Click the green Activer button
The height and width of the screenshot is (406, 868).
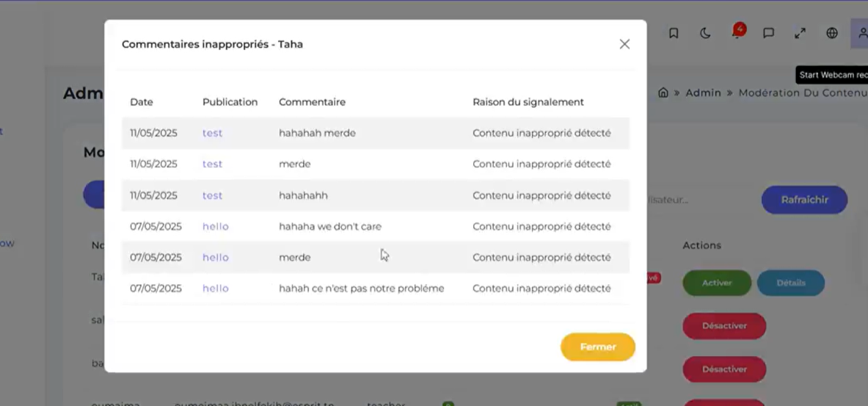717,283
